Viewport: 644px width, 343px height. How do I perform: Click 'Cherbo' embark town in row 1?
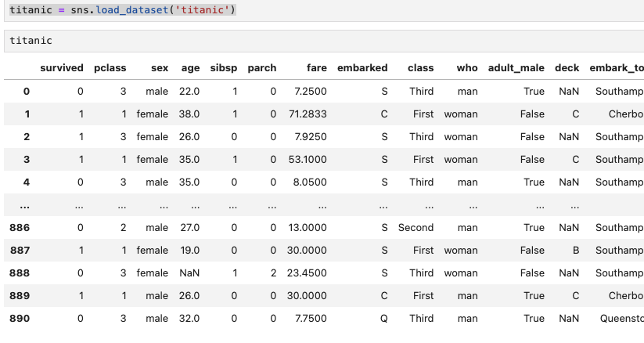pos(626,114)
